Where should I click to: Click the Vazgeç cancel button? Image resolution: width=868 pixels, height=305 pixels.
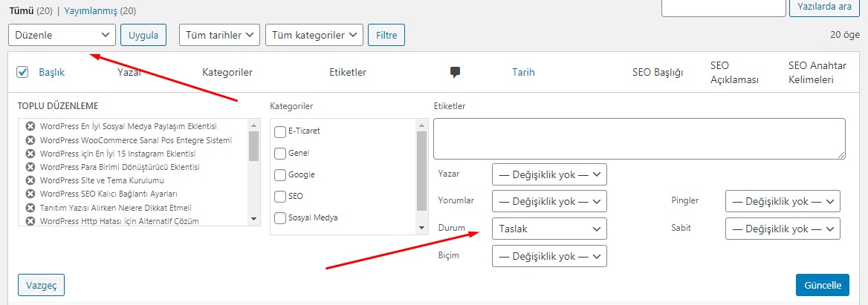[x=41, y=285]
